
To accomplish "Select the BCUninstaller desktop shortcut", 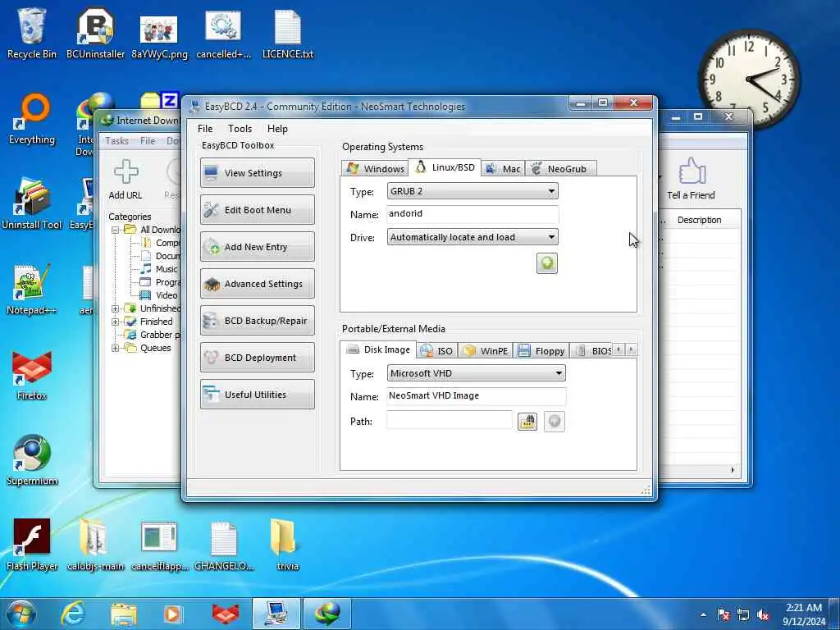I will (95, 33).
